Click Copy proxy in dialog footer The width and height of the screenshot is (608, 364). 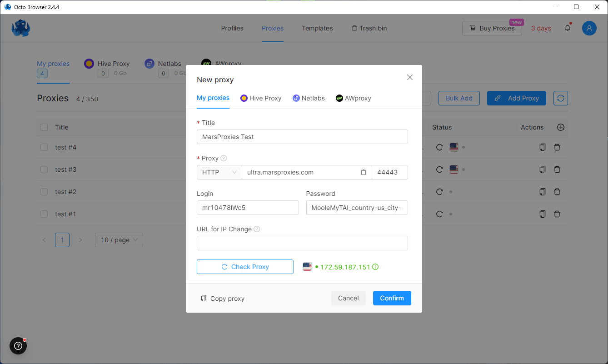click(x=223, y=299)
